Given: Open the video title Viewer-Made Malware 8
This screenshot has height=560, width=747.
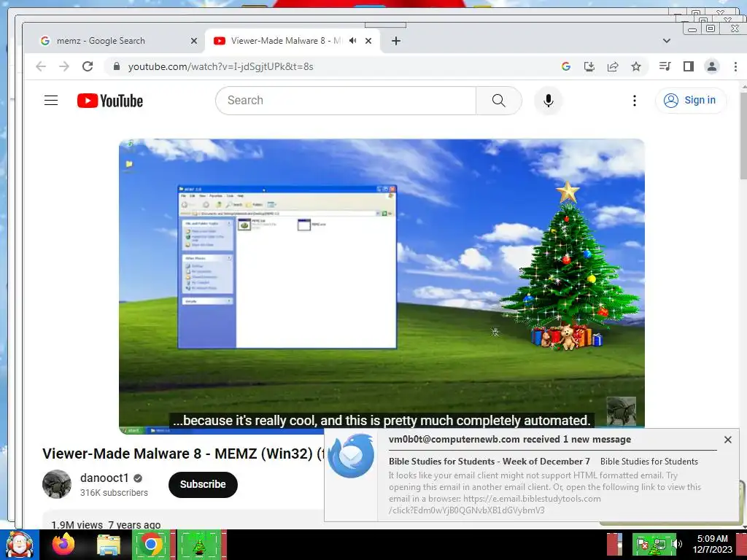Looking at the screenshot, I should coord(183,454).
